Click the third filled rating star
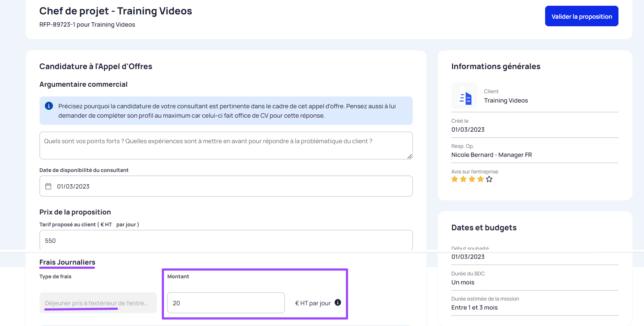The height and width of the screenshot is (326, 644). (x=472, y=179)
